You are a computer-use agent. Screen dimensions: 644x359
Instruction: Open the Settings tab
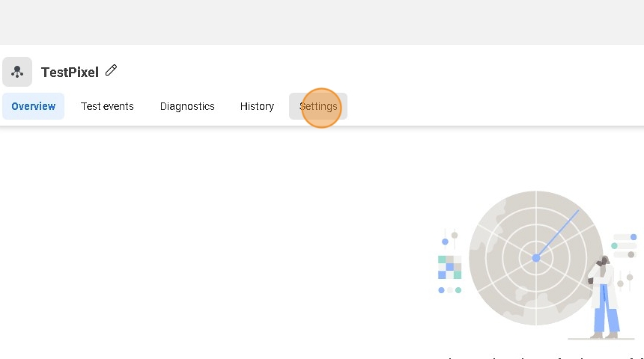pos(318,106)
